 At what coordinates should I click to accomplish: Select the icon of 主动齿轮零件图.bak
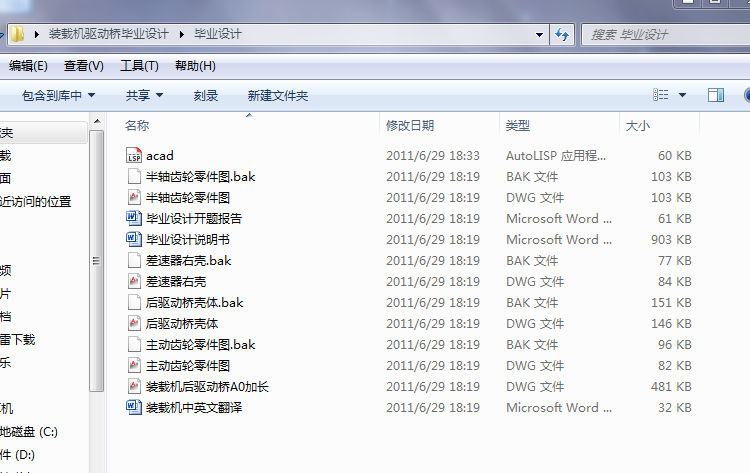[x=134, y=345]
